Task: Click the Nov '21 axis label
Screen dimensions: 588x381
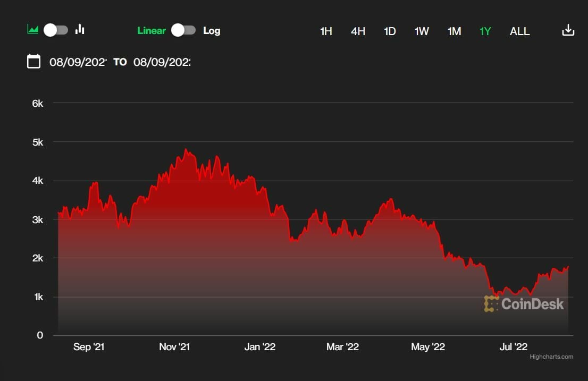Action: coord(174,347)
